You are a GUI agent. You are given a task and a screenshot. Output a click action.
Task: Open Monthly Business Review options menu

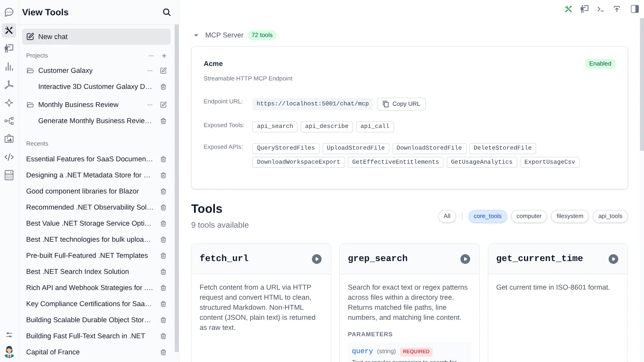(150, 105)
